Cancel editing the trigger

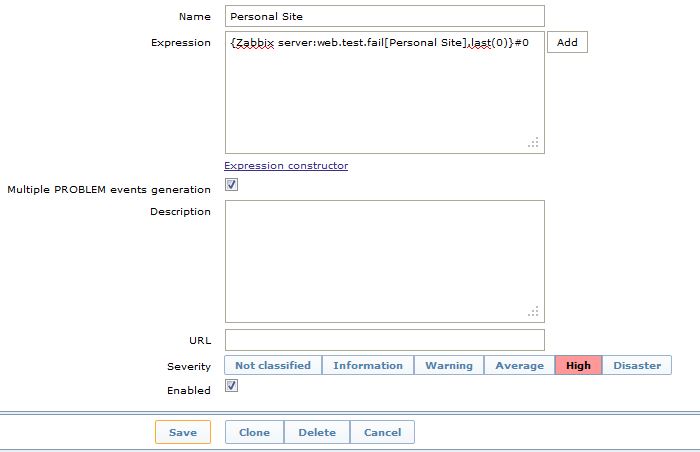[x=382, y=432]
